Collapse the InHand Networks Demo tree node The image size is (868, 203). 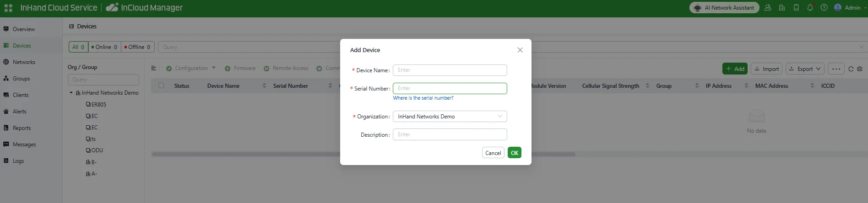click(71, 93)
